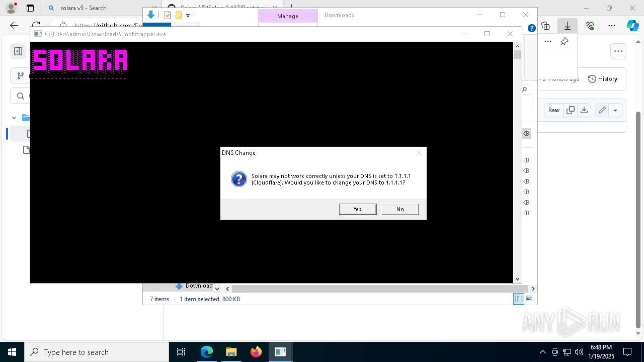This screenshot has width=644, height=362.
Task: Click the question mark icon in DNS dialog
Action: (238, 179)
